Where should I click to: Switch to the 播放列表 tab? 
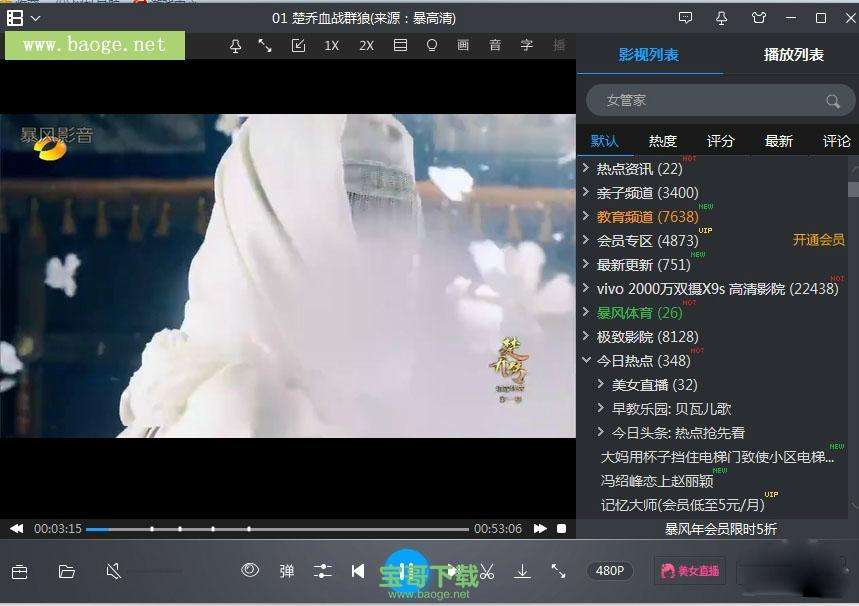(x=793, y=55)
